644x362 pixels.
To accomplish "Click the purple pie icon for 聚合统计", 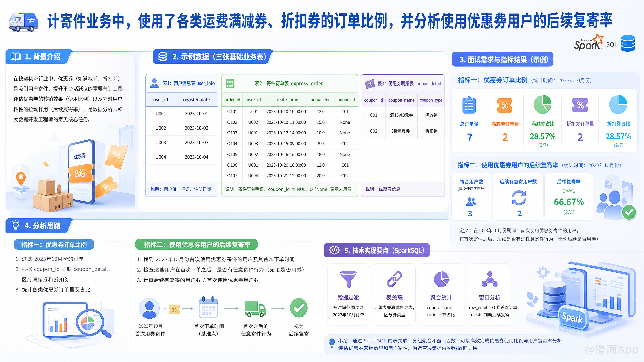I will click(441, 279).
